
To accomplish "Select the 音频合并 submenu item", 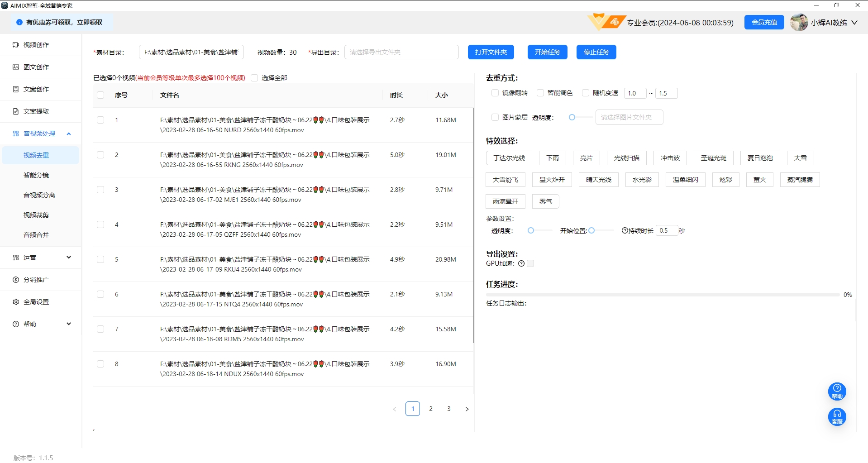I will 36,235.
